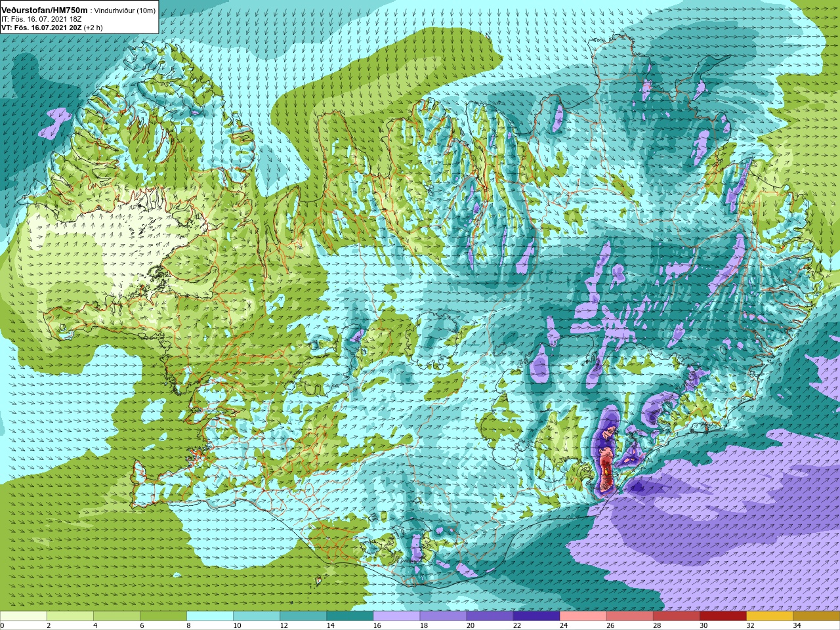Select the light pink 24–26 legend swatch

click(x=582, y=616)
